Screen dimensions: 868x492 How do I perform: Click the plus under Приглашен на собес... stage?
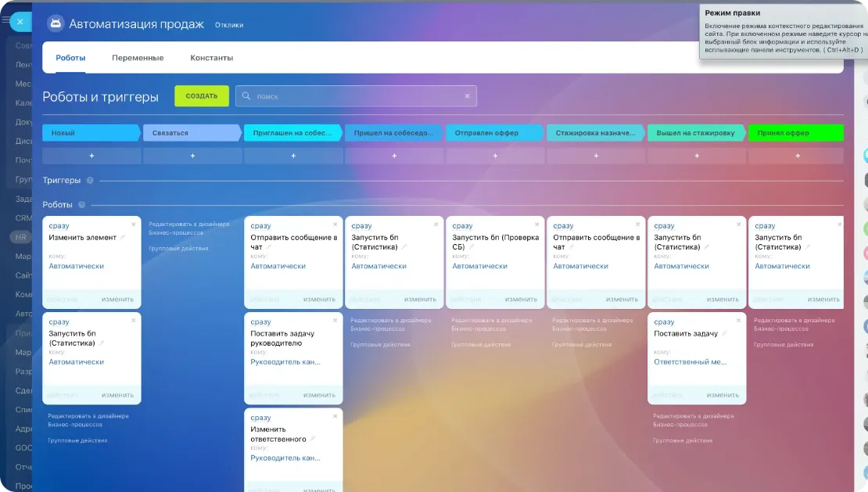(x=293, y=156)
